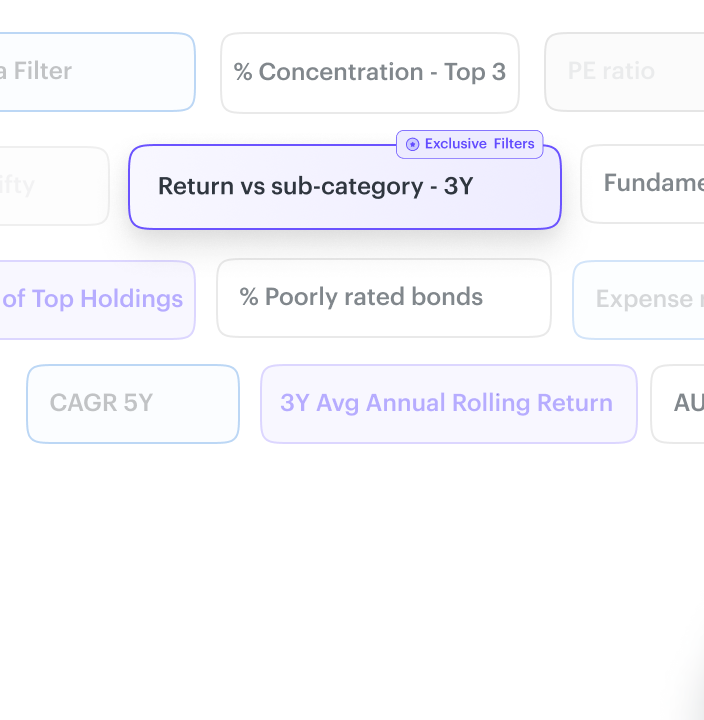
Task: Click the Exclusive Filters target icon
Action: pyautogui.click(x=412, y=144)
